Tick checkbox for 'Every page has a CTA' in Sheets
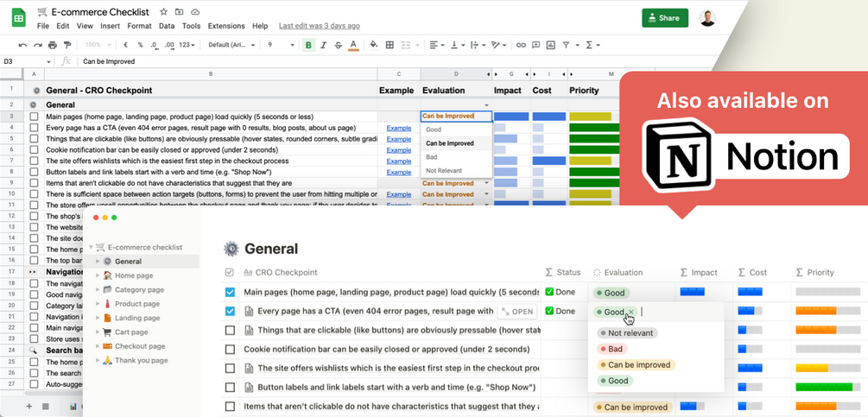This screenshot has height=417, width=868. click(x=35, y=128)
